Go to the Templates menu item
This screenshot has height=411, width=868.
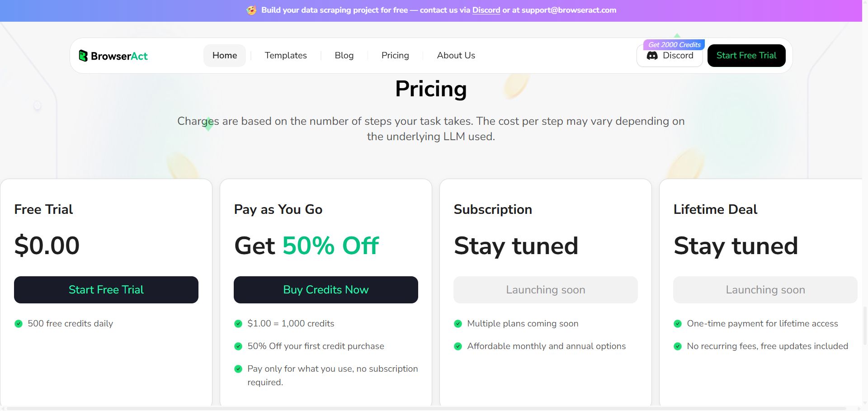(286, 56)
